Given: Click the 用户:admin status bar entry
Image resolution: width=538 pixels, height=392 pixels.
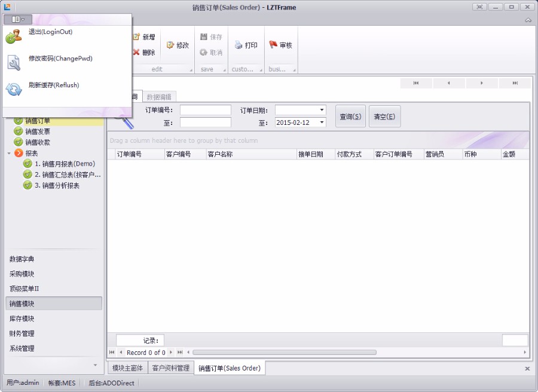Looking at the screenshot, I should 23,383.
